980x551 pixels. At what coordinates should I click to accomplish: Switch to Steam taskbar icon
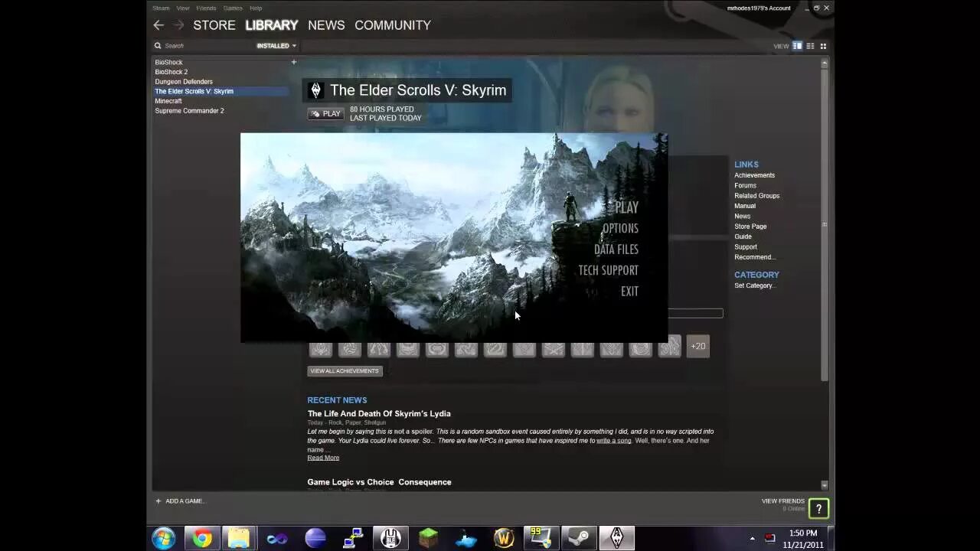click(579, 538)
